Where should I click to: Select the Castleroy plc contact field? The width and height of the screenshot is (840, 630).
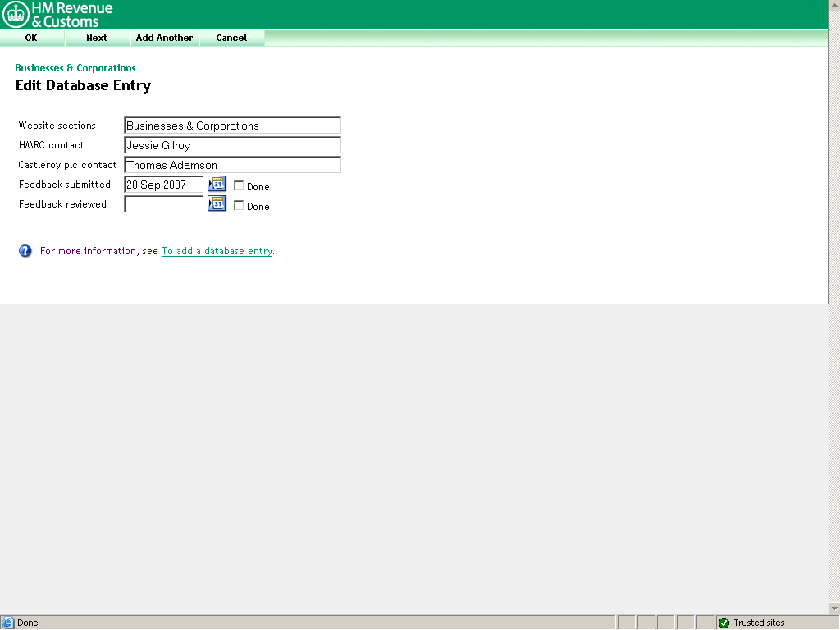click(232, 165)
